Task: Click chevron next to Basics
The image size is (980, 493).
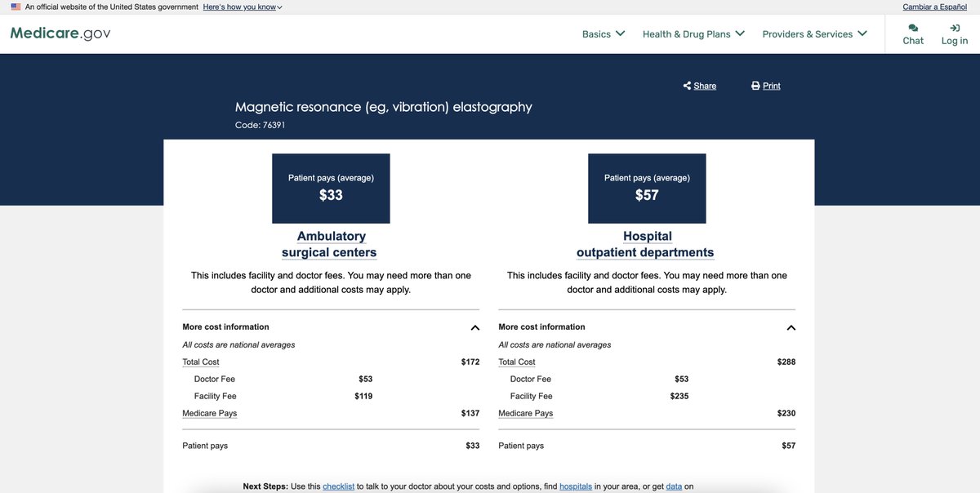Action: tap(620, 33)
